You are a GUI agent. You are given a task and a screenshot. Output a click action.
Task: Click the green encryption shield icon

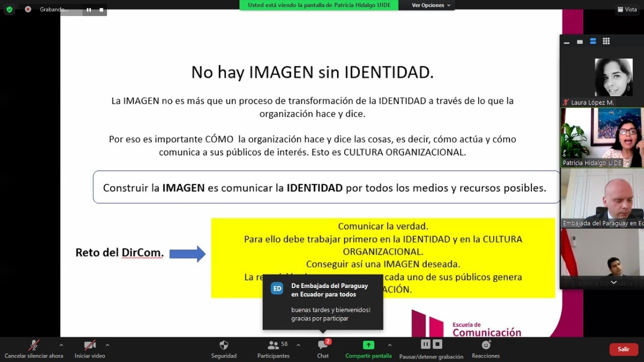coord(9,9)
